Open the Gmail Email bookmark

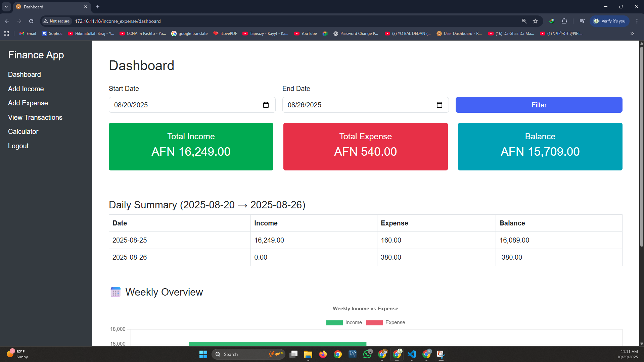pyautogui.click(x=27, y=33)
